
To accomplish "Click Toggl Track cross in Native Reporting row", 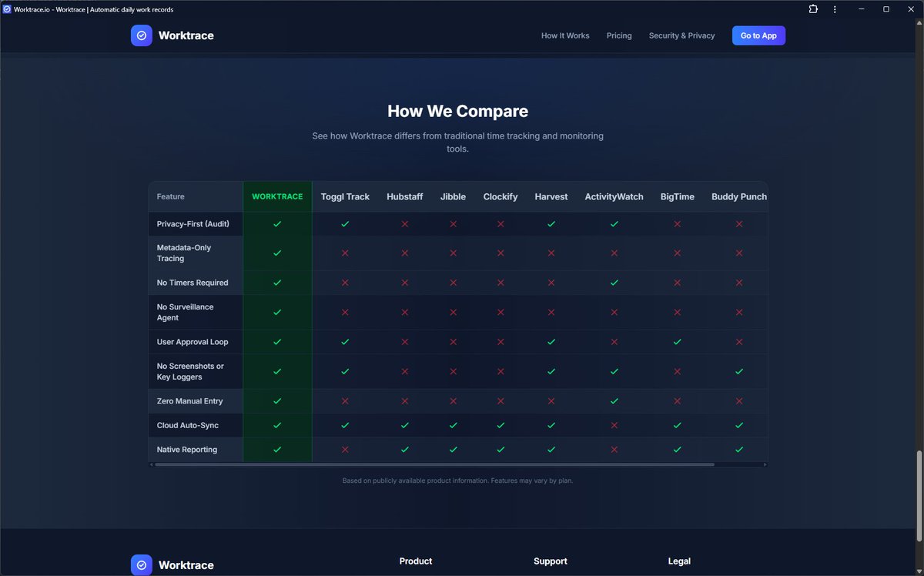I will (345, 450).
